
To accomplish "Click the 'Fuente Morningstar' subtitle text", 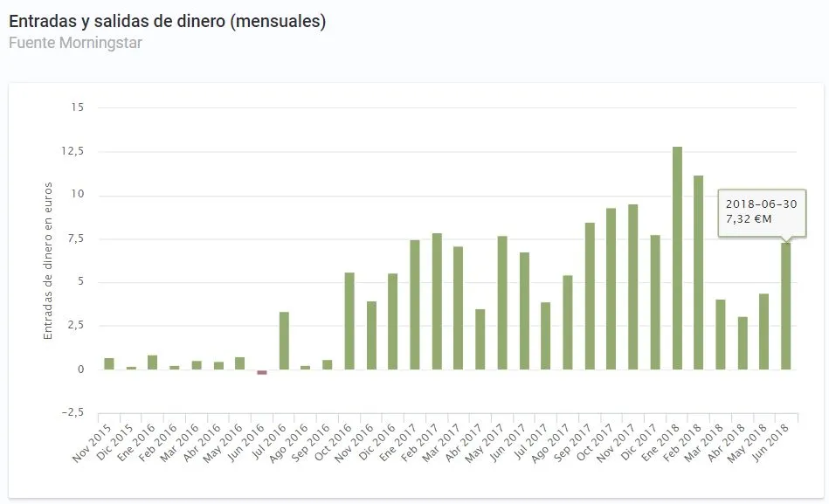I will click(x=75, y=42).
